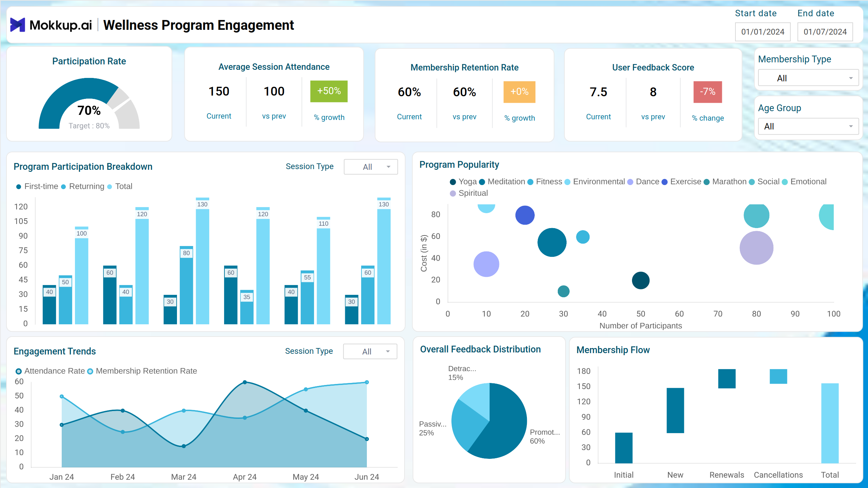Toggle Attendance Rate legend marker
This screenshot has width=868, height=488.
tap(19, 371)
